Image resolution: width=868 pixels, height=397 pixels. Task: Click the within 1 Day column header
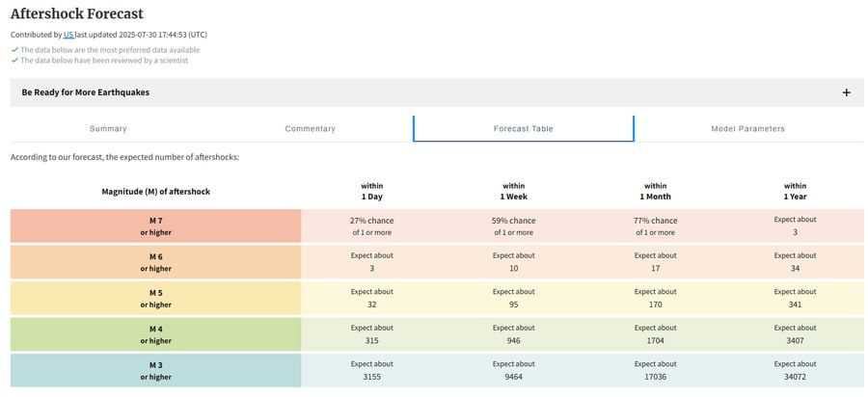point(371,191)
